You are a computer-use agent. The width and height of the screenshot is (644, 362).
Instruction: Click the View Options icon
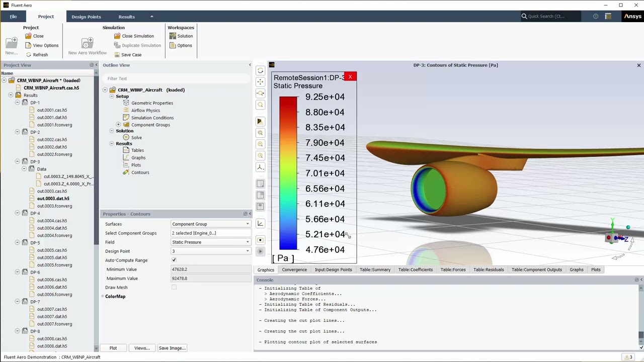29,45
